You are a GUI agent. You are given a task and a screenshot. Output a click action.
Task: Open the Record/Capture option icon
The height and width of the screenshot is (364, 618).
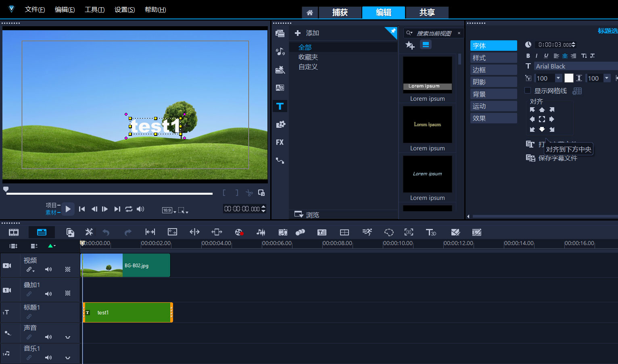point(239,232)
